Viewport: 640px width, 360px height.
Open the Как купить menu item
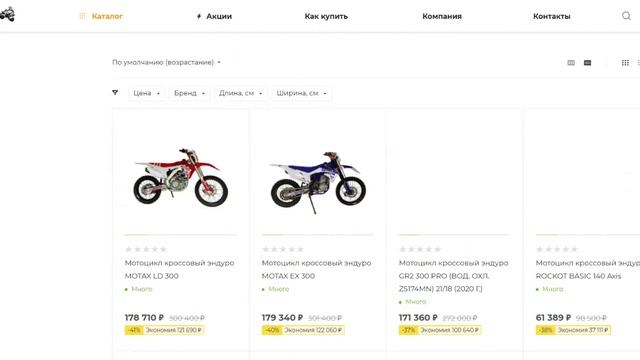(x=326, y=16)
